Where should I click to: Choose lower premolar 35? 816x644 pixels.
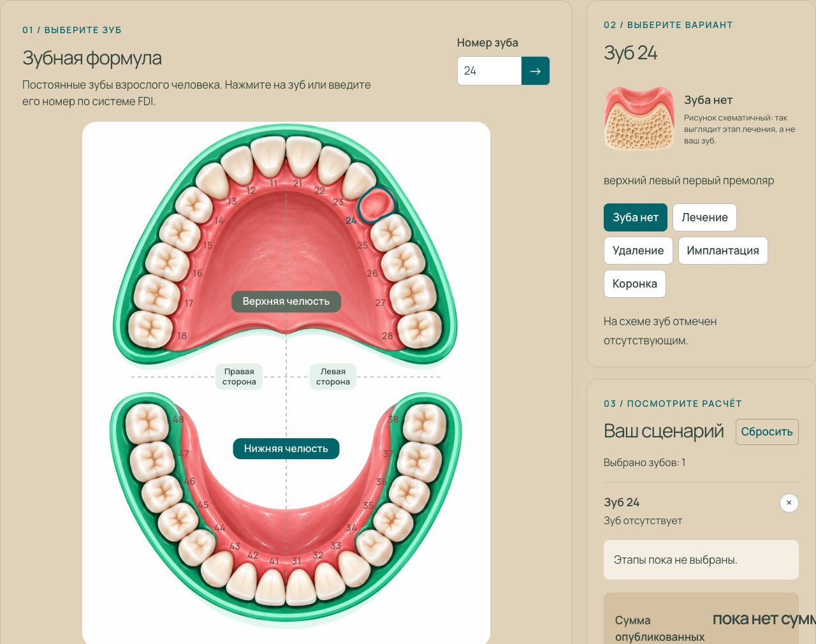tap(392, 522)
